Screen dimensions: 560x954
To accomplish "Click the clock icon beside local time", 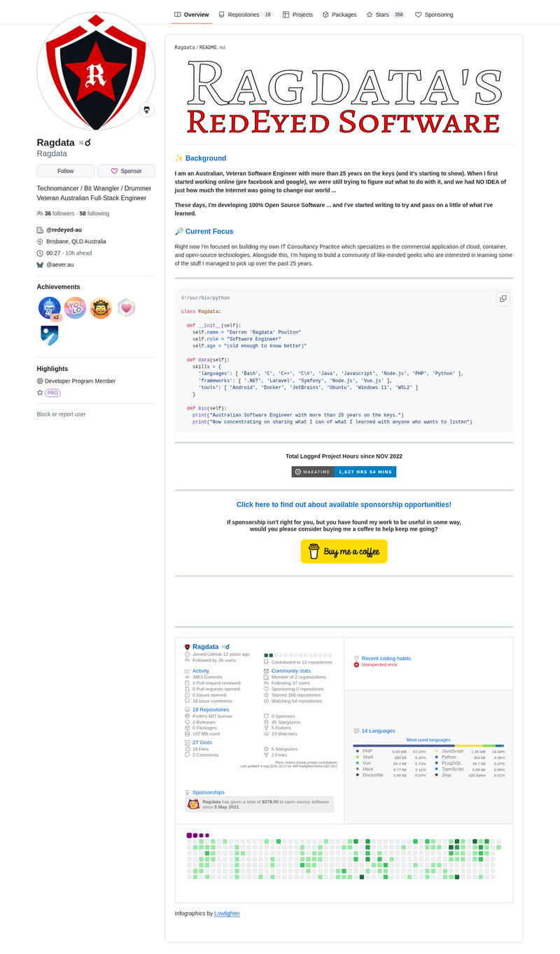I will tap(40, 253).
